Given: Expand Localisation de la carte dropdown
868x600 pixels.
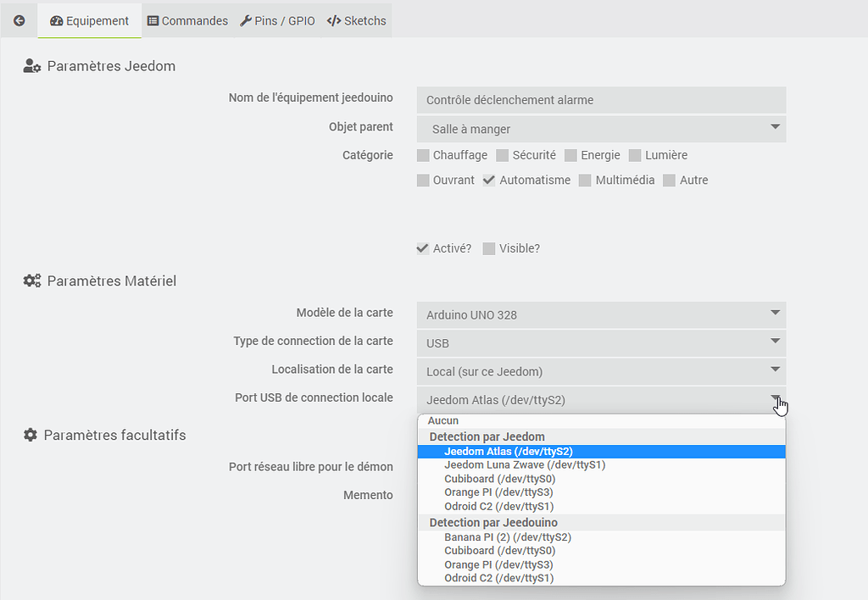Looking at the screenshot, I should pyautogui.click(x=601, y=371).
